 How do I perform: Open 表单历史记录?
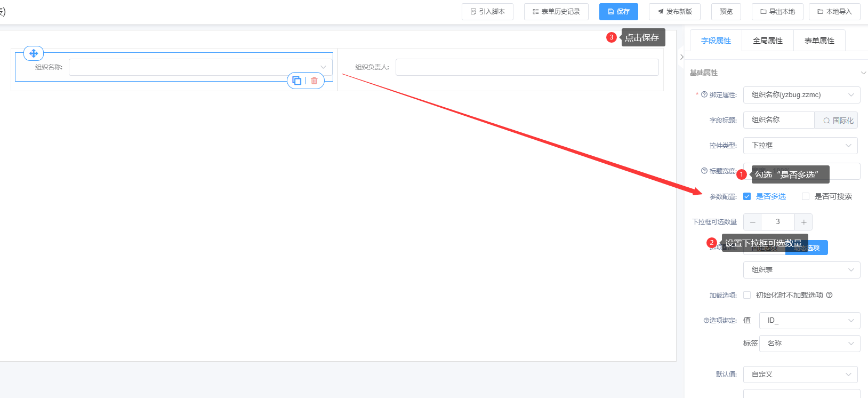coord(556,12)
